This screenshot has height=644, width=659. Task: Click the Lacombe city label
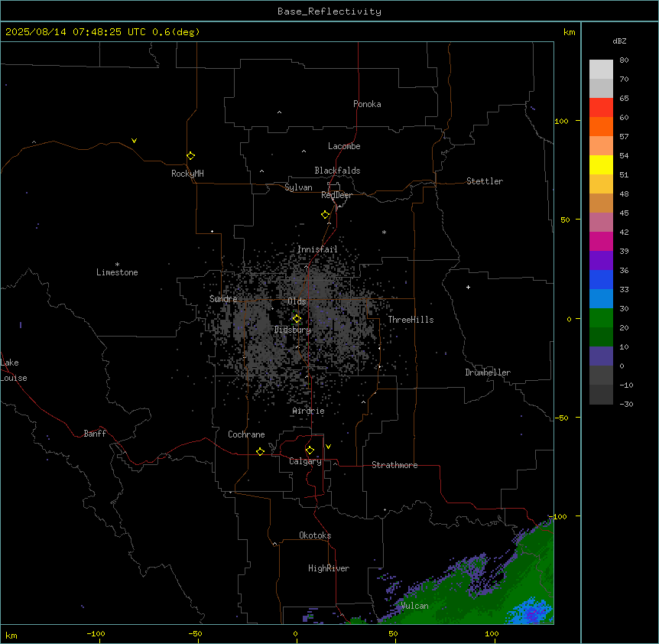coord(344,146)
